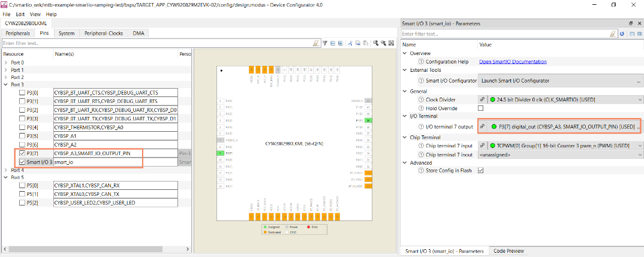
Task: Uncheck the Smart I/O 3 checkbox
Action: (x=22, y=162)
